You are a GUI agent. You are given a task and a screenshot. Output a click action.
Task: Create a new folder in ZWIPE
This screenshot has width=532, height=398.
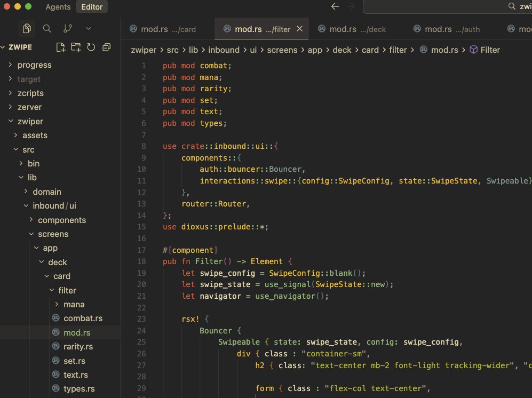click(76, 47)
